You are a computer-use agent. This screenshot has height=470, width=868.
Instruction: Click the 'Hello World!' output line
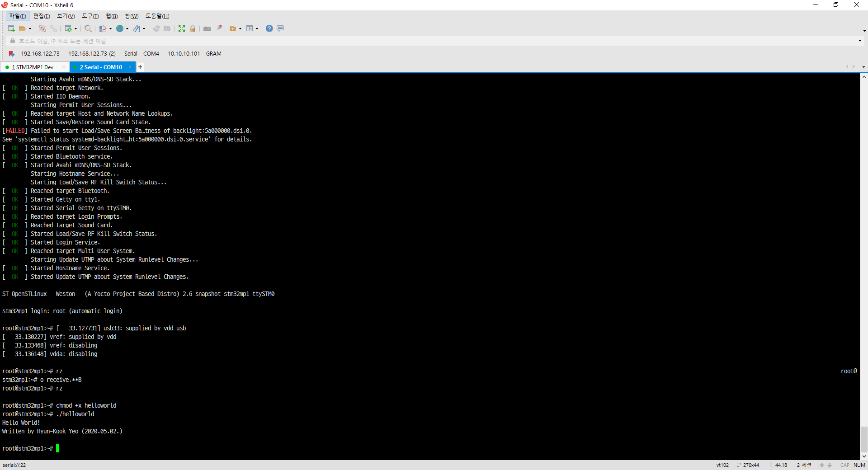point(21,423)
